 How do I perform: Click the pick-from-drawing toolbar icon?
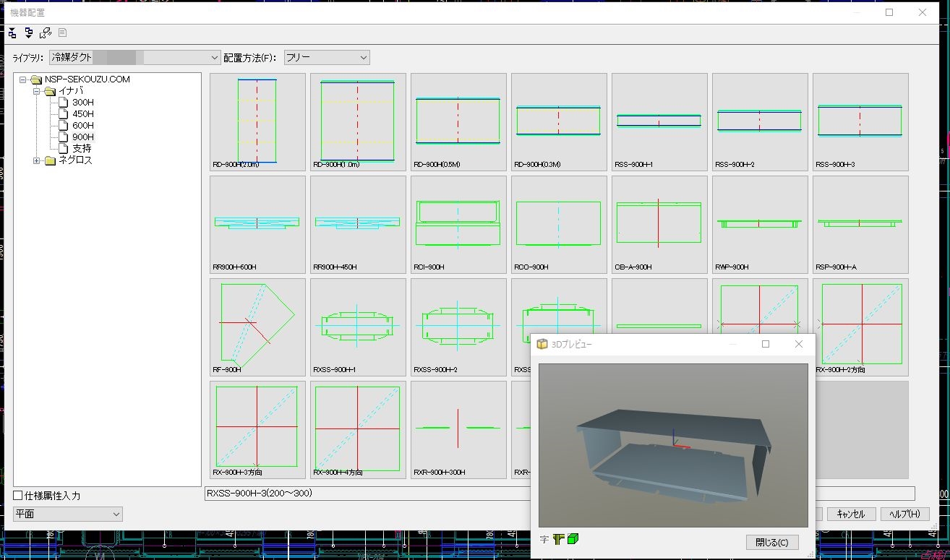pos(46,33)
